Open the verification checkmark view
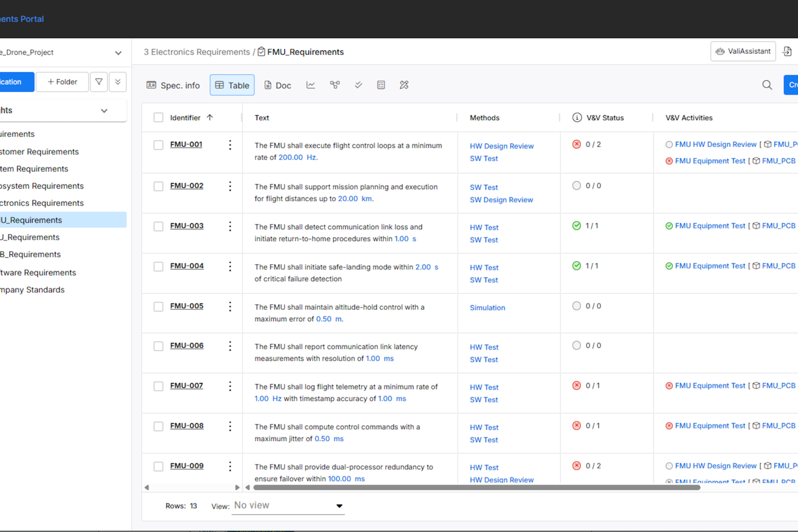Image resolution: width=798 pixels, height=532 pixels. pyautogui.click(x=358, y=85)
